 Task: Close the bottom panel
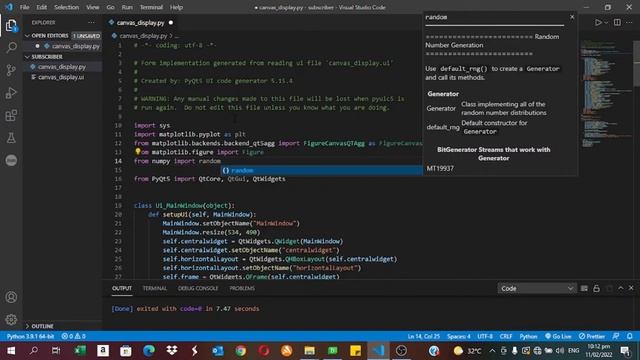(x=631, y=288)
